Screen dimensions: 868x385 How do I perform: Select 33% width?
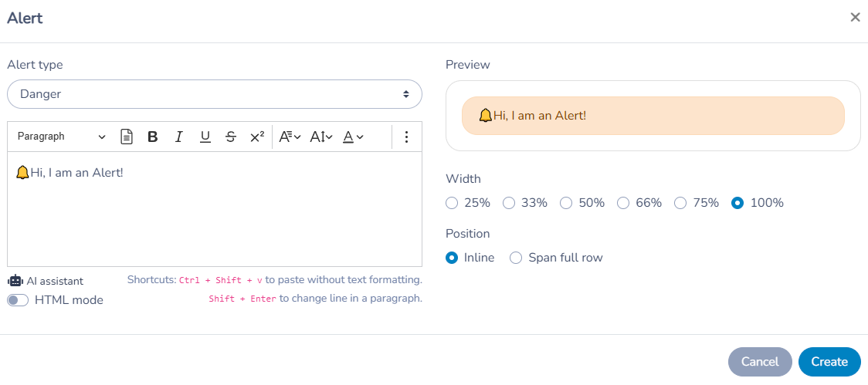(x=509, y=203)
